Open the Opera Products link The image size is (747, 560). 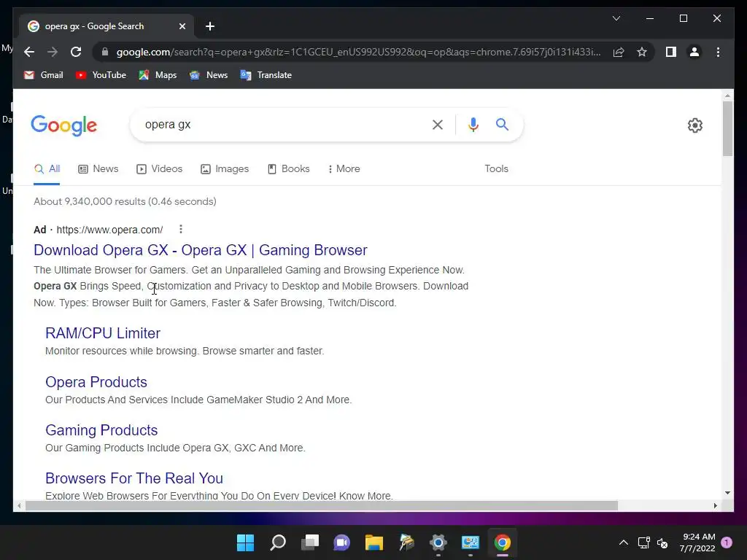tap(96, 382)
